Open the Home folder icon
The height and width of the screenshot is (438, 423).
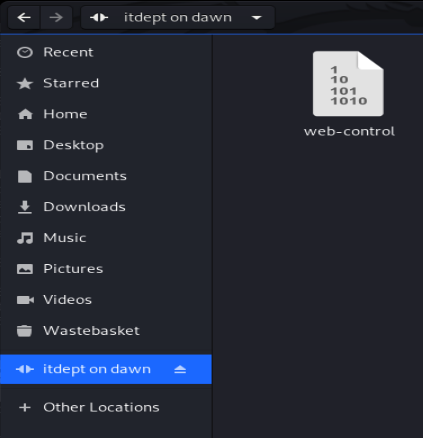click(x=25, y=114)
